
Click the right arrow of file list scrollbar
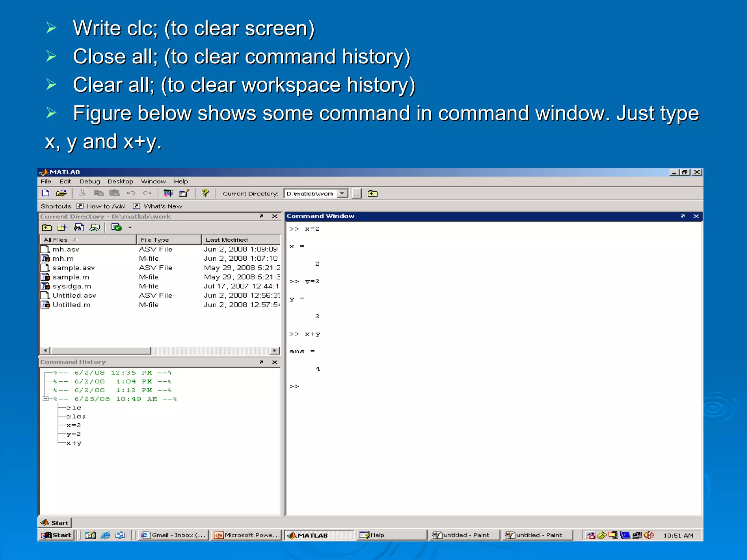pos(275,351)
